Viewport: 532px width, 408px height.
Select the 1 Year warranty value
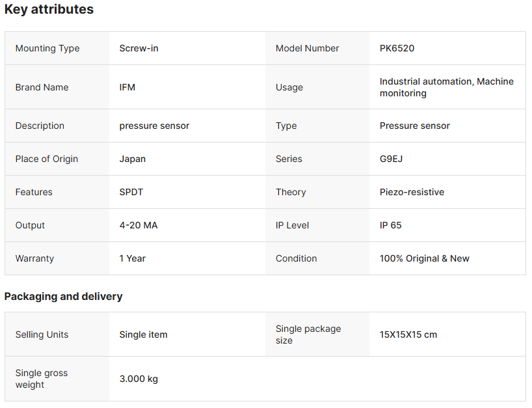pyautogui.click(x=133, y=258)
